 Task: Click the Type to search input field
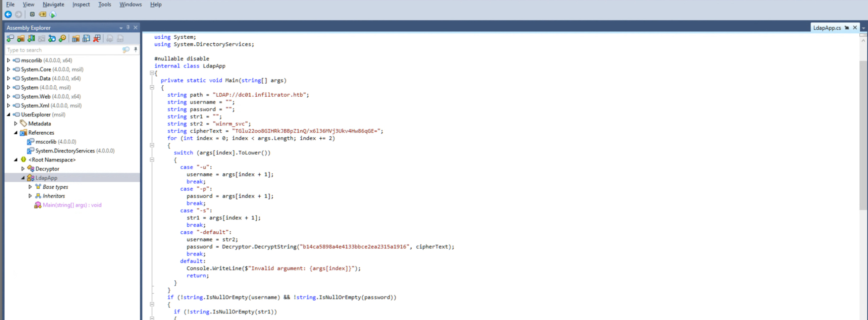62,50
